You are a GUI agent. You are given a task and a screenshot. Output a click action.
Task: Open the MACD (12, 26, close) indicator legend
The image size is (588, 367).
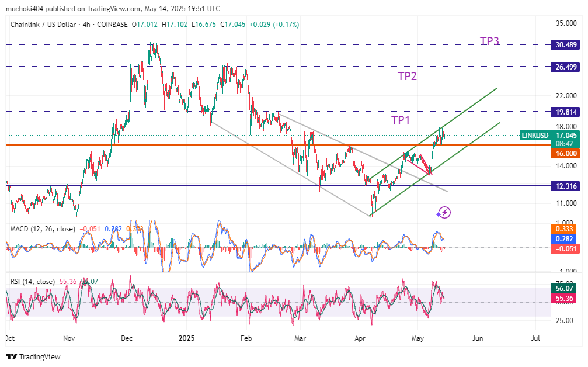(43, 229)
